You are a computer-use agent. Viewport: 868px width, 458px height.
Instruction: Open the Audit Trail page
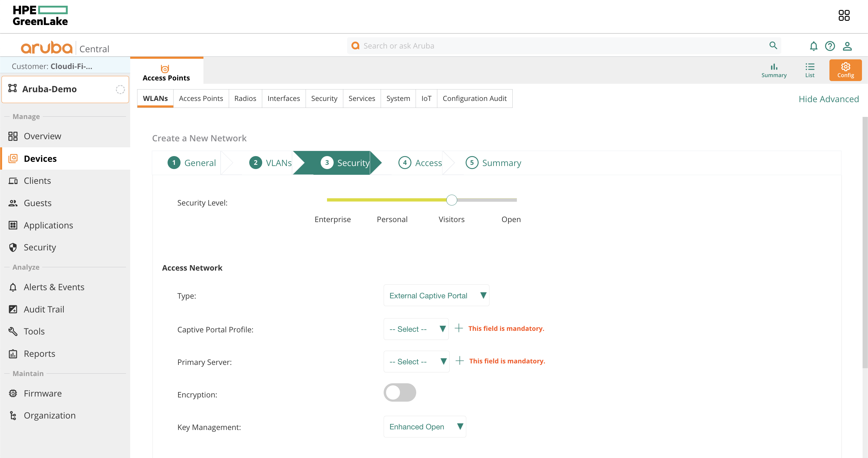(44, 309)
